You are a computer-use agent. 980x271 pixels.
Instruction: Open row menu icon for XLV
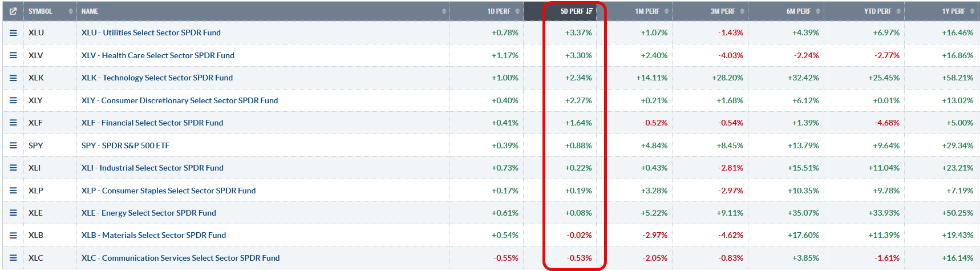tap(13, 55)
